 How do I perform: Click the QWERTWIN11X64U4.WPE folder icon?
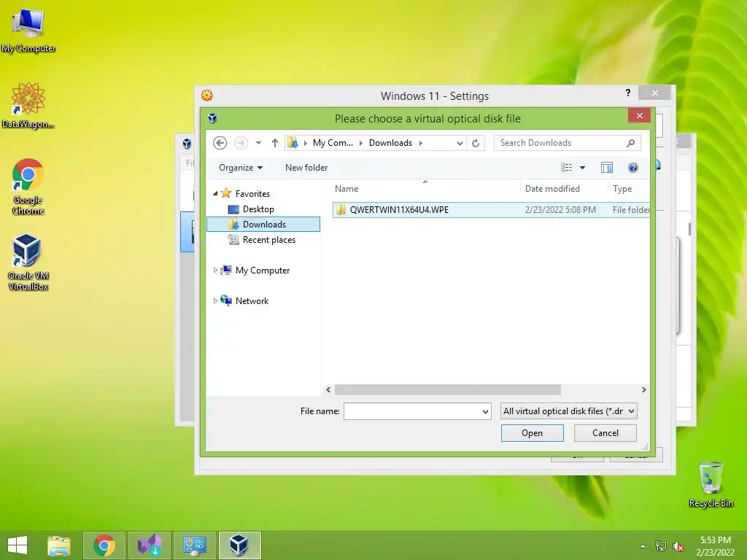pyautogui.click(x=340, y=209)
